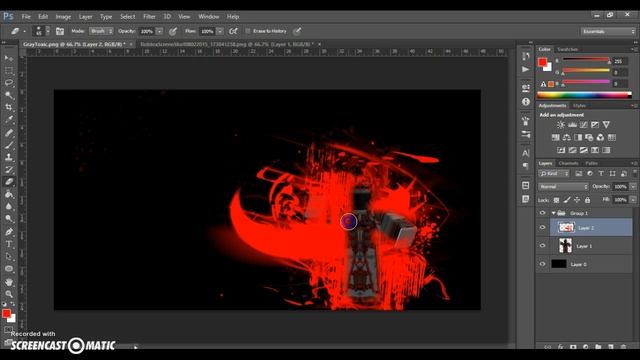Select the History Brush tool
This screenshot has height=360, width=640.
point(9,170)
